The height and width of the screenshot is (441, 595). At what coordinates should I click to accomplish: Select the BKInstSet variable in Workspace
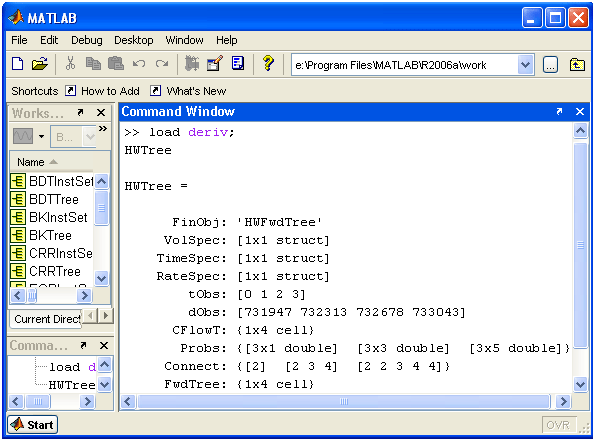58,217
